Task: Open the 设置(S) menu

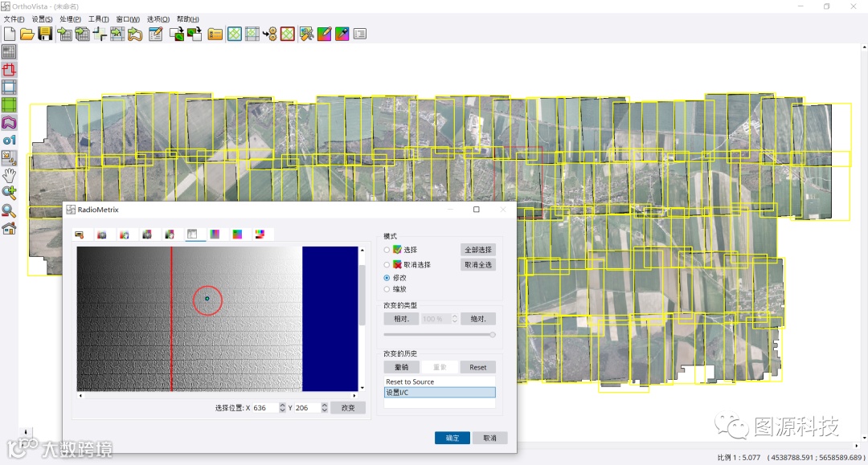Action: [42, 19]
